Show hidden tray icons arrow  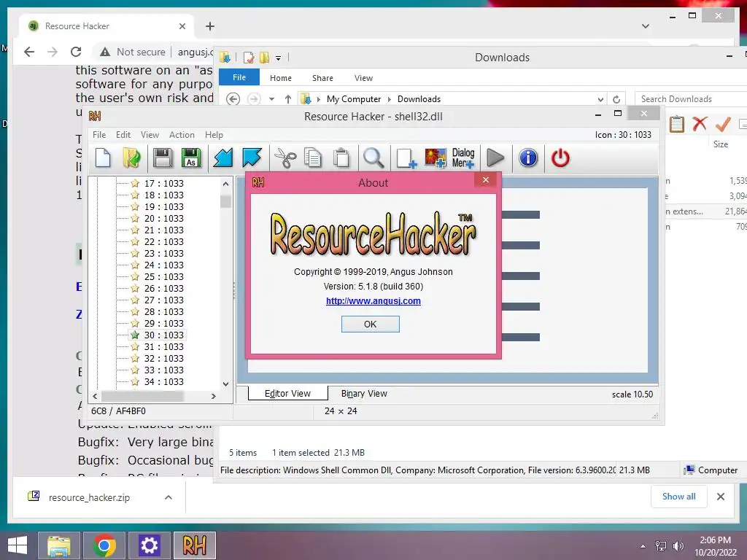(643, 546)
